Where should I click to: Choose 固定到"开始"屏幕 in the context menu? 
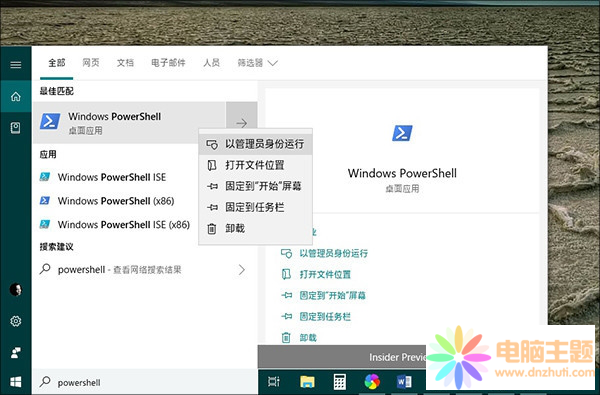pos(256,186)
